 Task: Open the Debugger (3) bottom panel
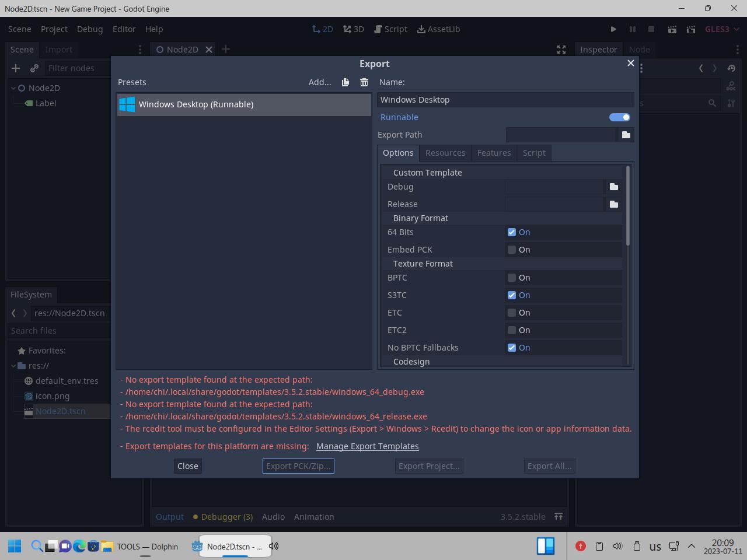pyautogui.click(x=222, y=517)
